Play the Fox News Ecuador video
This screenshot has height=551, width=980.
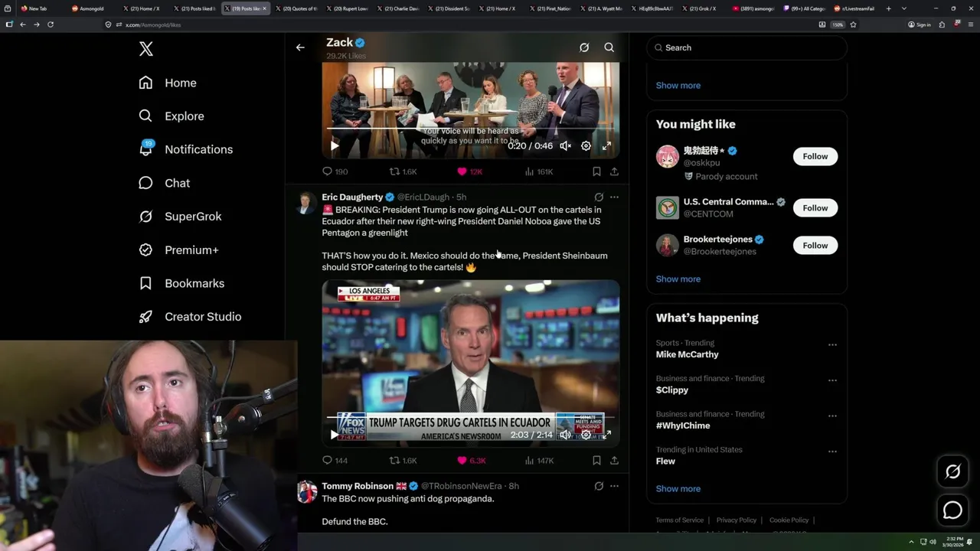click(x=335, y=435)
